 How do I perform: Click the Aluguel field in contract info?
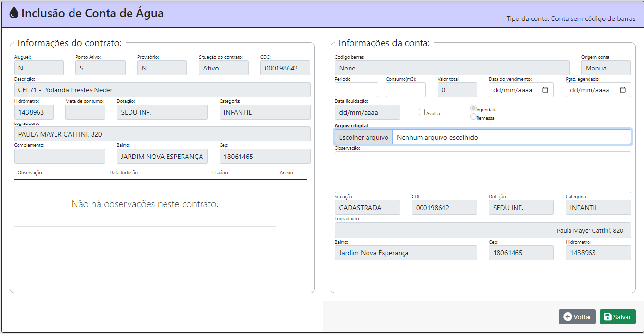[39, 68]
